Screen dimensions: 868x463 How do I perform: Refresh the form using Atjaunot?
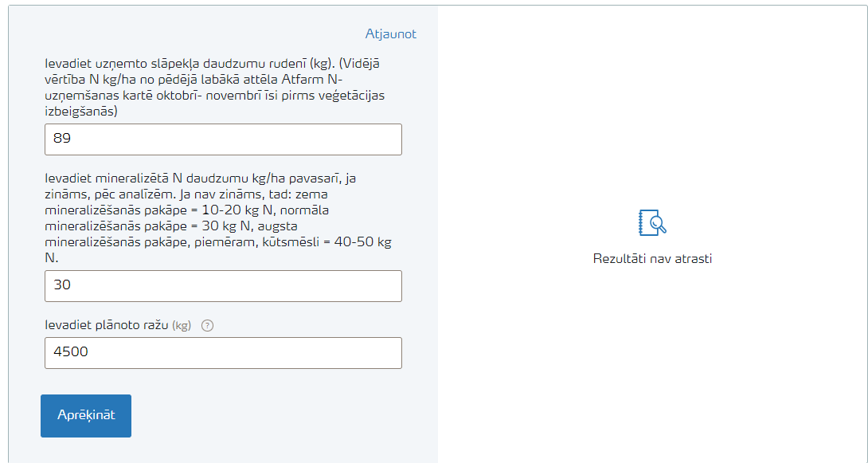tap(390, 34)
